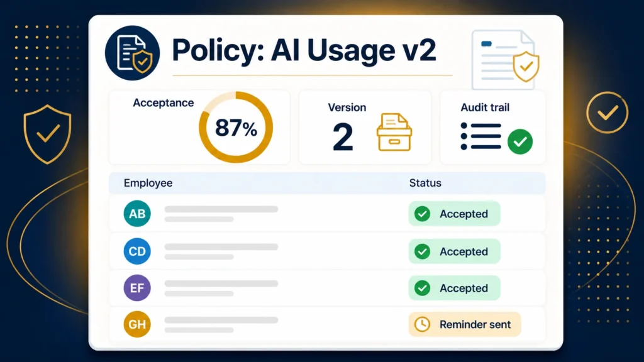Image resolution: width=644 pixels, height=362 pixels.
Task: Select the CD employee avatar
Action: point(137,251)
